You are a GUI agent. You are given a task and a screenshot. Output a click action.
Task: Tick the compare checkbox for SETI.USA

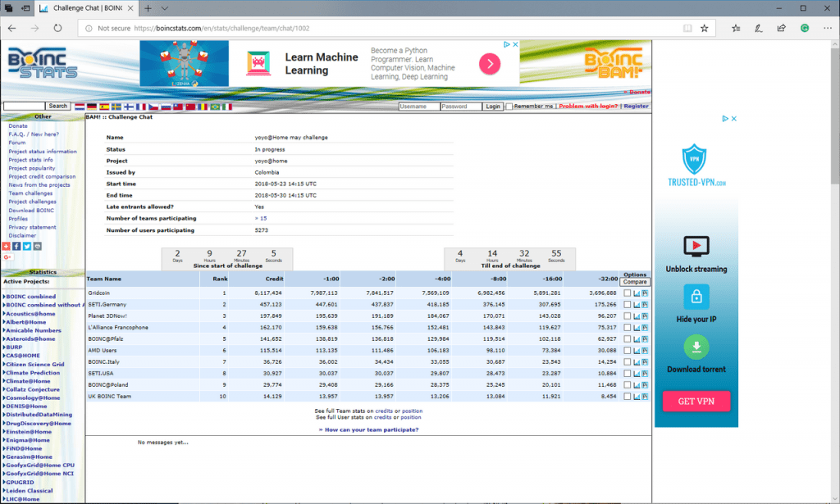(x=627, y=374)
